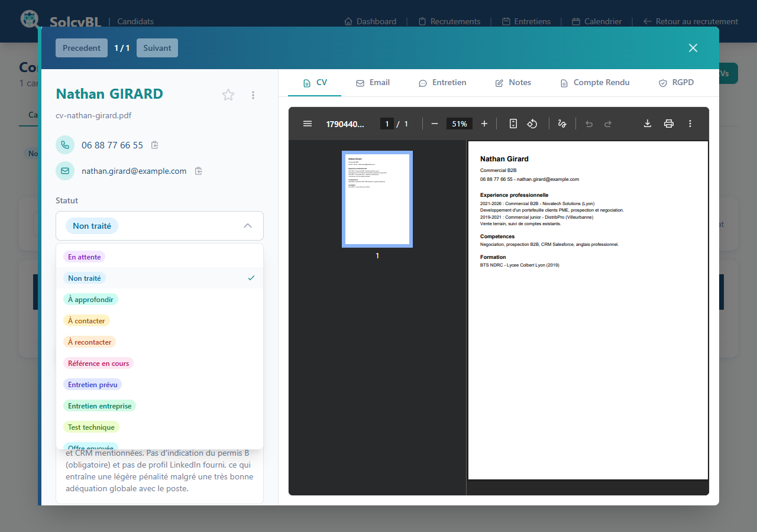The width and height of the screenshot is (757, 532).
Task: Copy phone number 06 88 77 66 55
Action: click(155, 145)
